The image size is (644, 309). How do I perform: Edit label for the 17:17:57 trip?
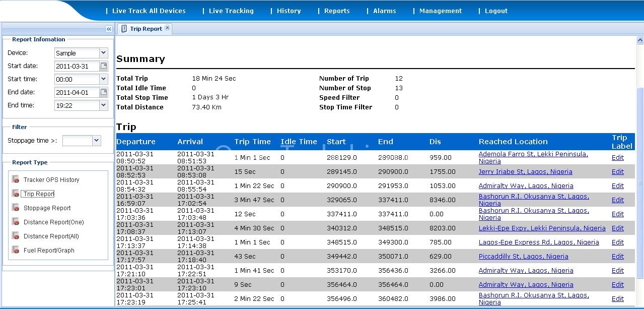tap(617, 256)
